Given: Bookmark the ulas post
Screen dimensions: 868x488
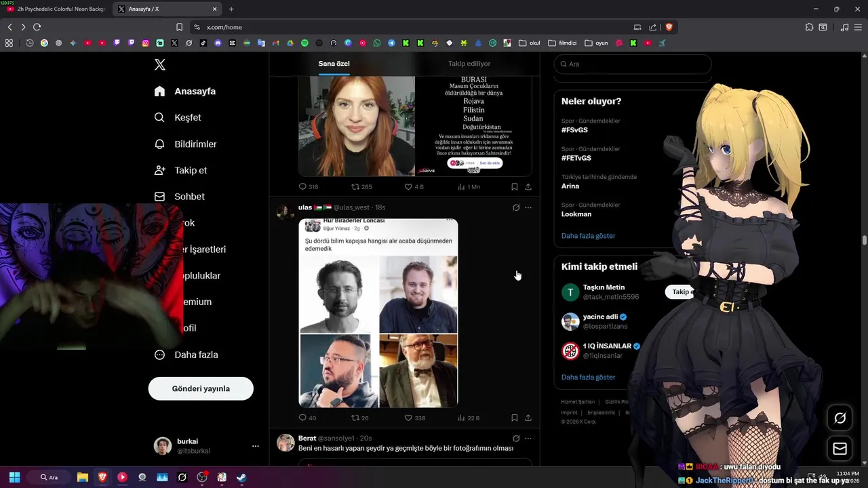Looking at the screenshot, I should click(x=514, y=418).
